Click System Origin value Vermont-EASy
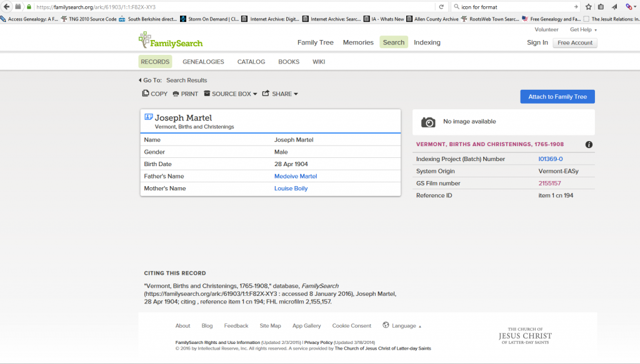The width and height of the screenshot is (640, 364). 558,171
